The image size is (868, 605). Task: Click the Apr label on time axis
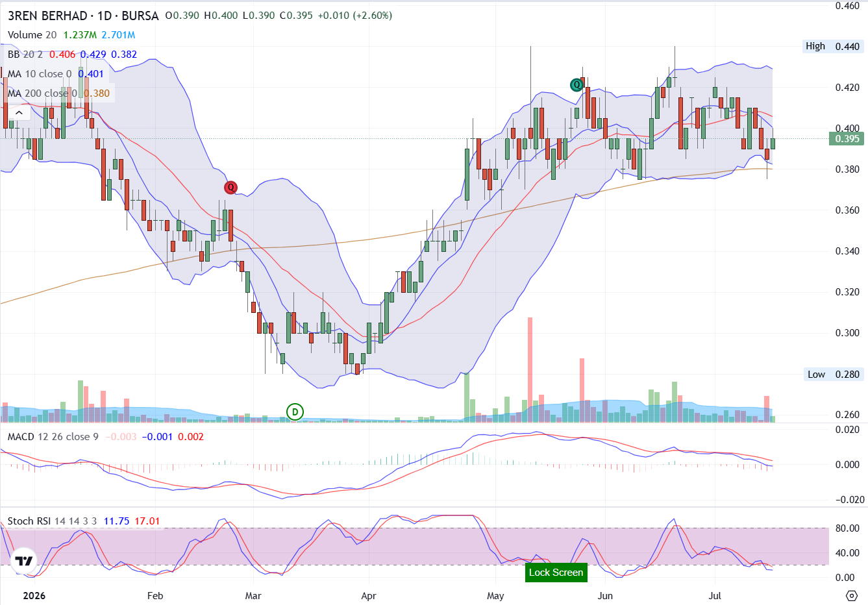coord(369,595)
